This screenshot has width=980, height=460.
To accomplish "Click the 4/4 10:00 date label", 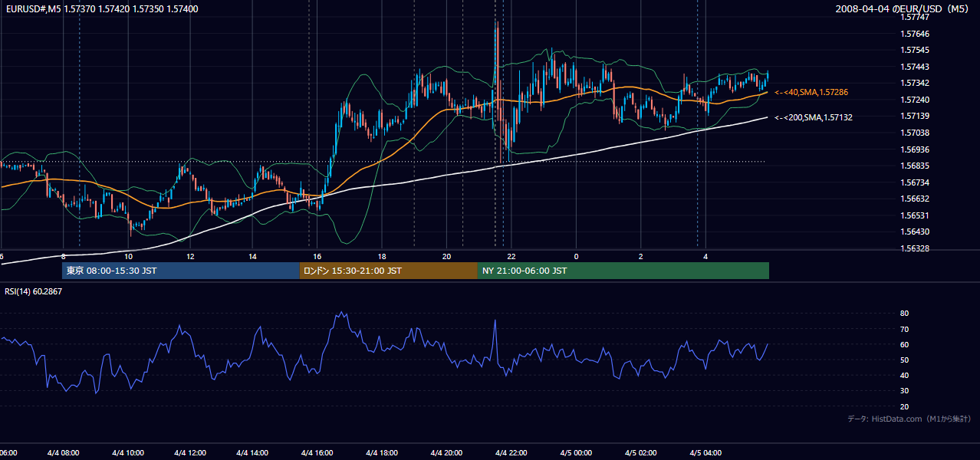I will (x=128, y=453).
